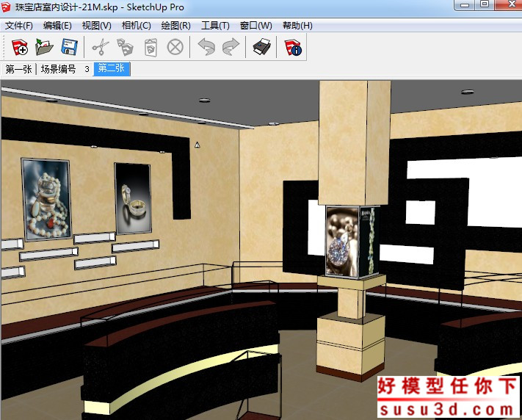Maximize the SketchUp Pro window
522x420 pixels.
point(485,4)
